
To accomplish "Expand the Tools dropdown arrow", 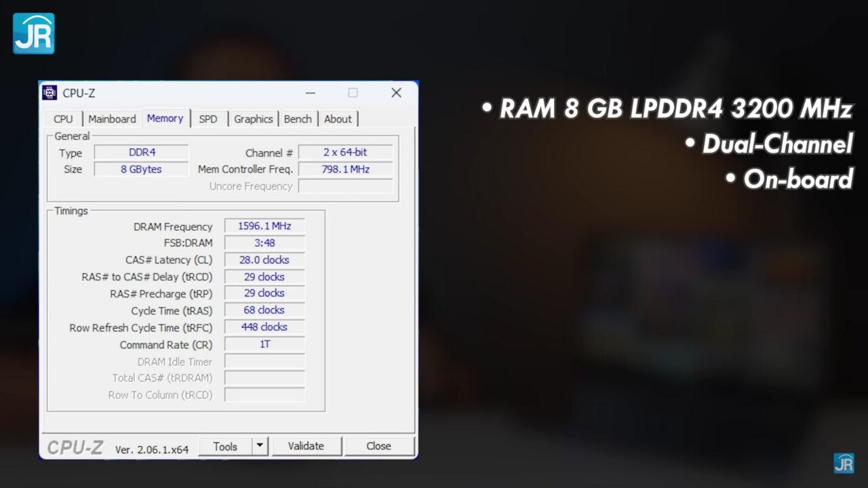I will click(x=260, y=446).
